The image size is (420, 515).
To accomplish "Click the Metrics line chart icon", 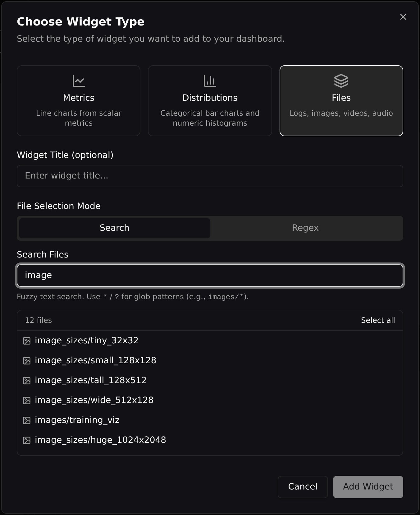I will (79, 81).
